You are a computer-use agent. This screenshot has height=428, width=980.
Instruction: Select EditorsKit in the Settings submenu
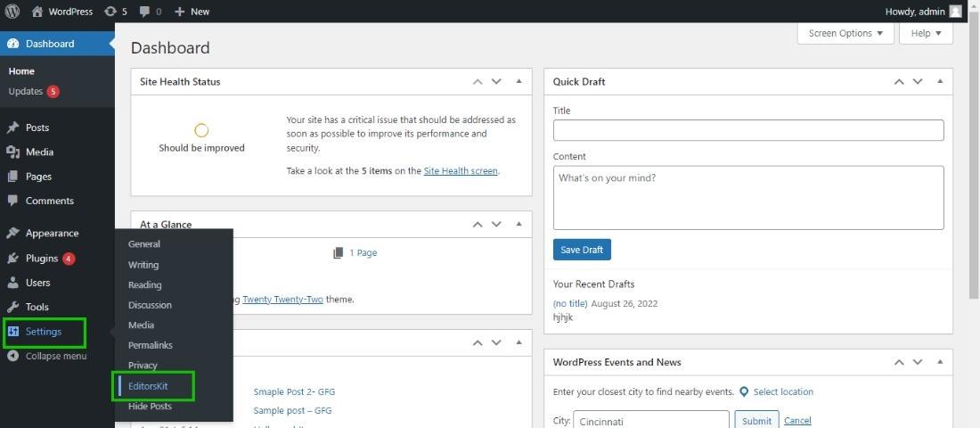148,386
